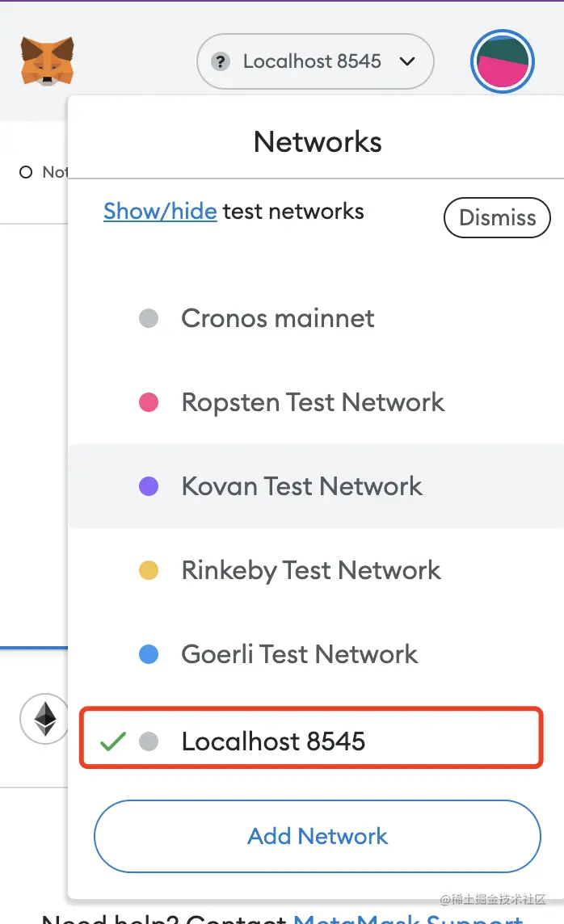
Task: Click the Ropsten pink network dot
Action: pyautogui.click(x=149, y=402)
